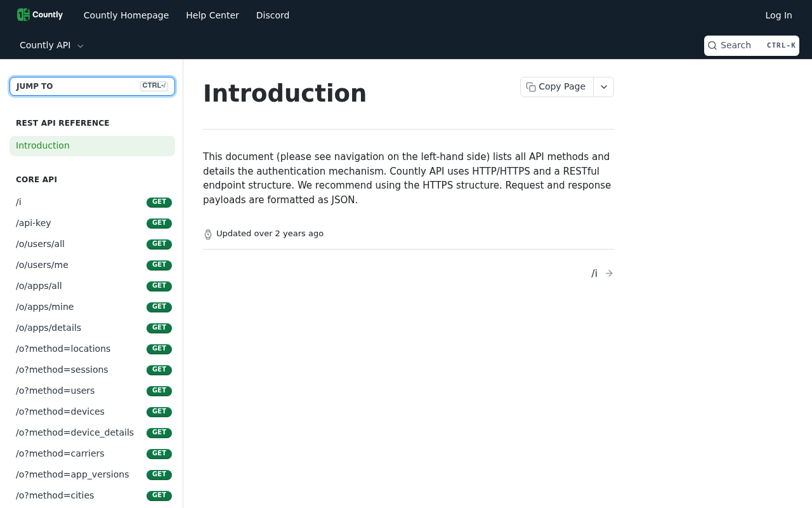Click the arrow icon beside next /i
812x508 pixels.
pyautogui.click(x=609, y=273)
